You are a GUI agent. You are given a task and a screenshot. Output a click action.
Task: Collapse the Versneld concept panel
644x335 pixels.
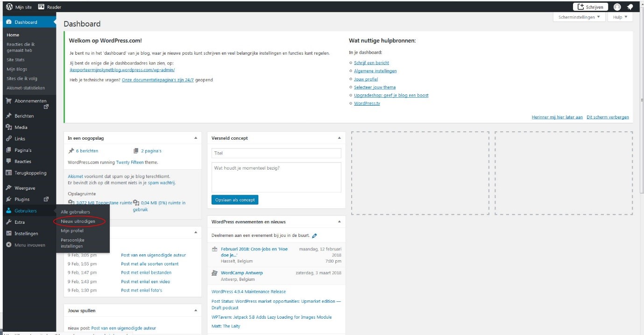point(339,138)
